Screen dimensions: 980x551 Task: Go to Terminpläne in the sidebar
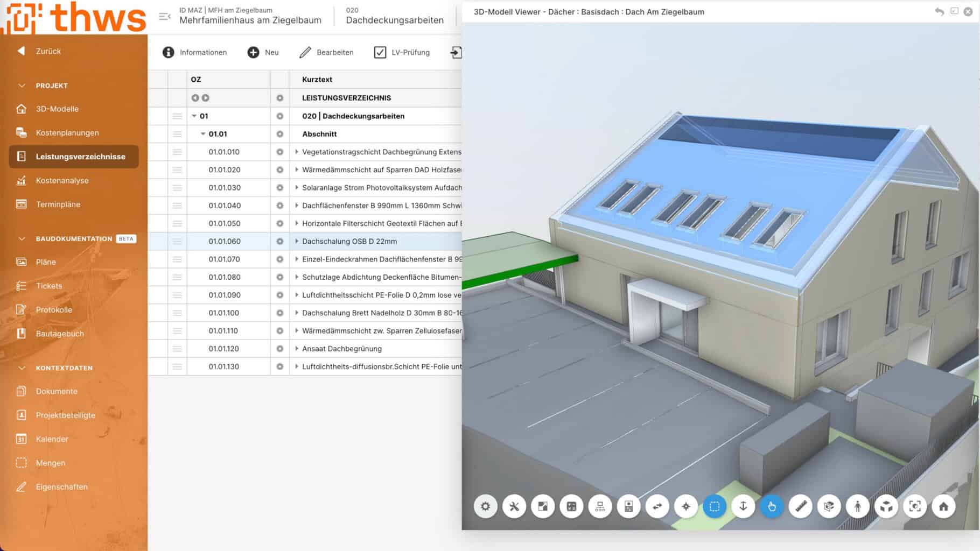point(58,204)
